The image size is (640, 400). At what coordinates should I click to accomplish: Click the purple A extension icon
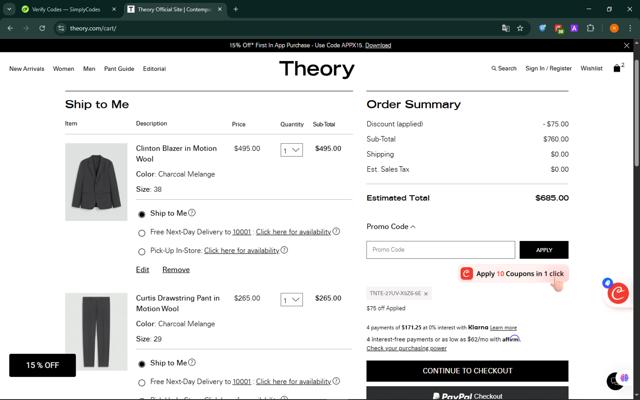point(574,28)
